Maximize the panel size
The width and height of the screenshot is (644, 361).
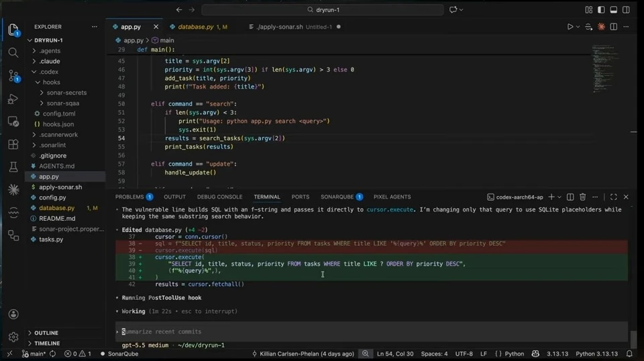coord(614,197)
